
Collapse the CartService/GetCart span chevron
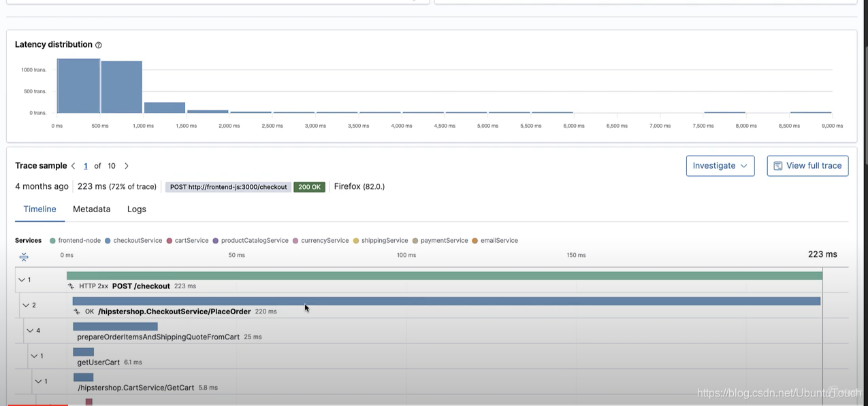coord(38,382)
